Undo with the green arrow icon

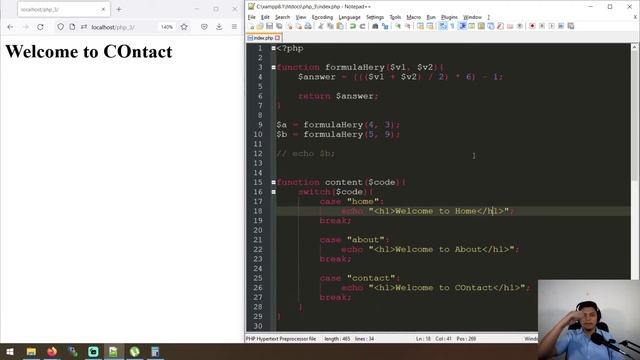point(353,26)
